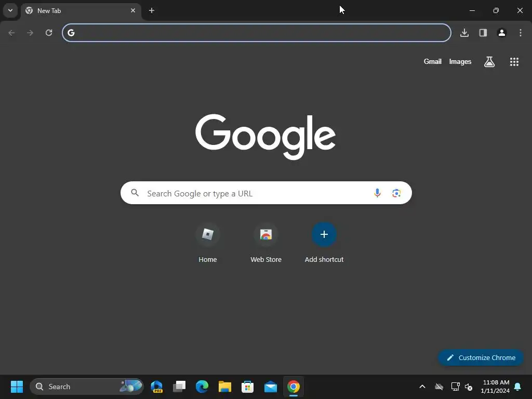This screenshot has height=399, width=532.
Task: Open the Web Store shortcut
Action: [x=266, y=243]
